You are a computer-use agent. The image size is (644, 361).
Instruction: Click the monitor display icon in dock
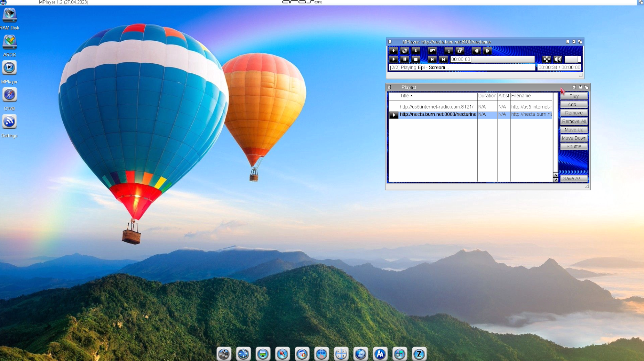[x=263, y=354]
